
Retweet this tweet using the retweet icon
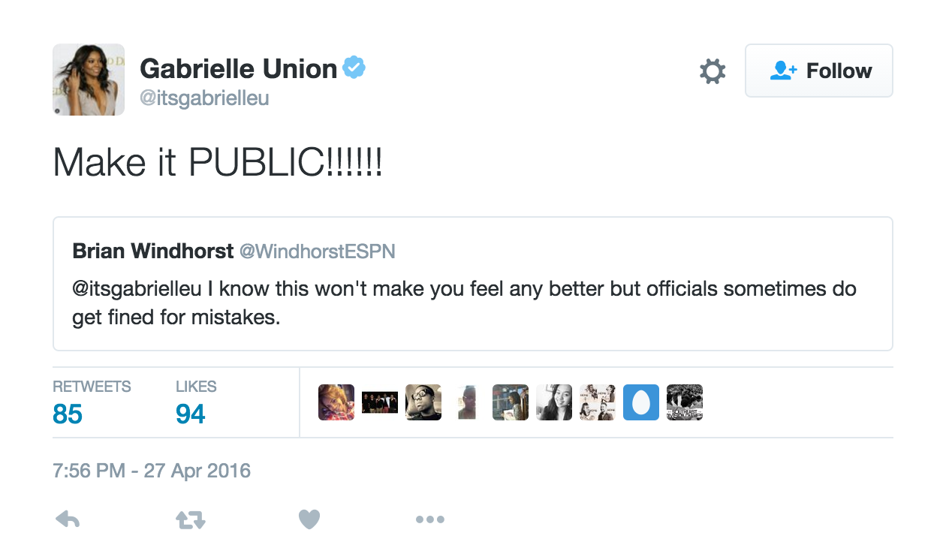point(191,519)
